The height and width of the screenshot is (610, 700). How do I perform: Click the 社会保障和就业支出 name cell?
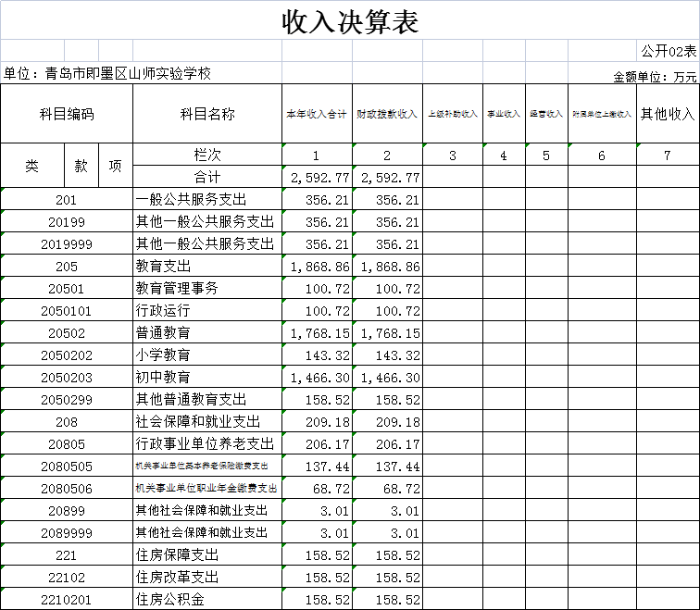207,421
